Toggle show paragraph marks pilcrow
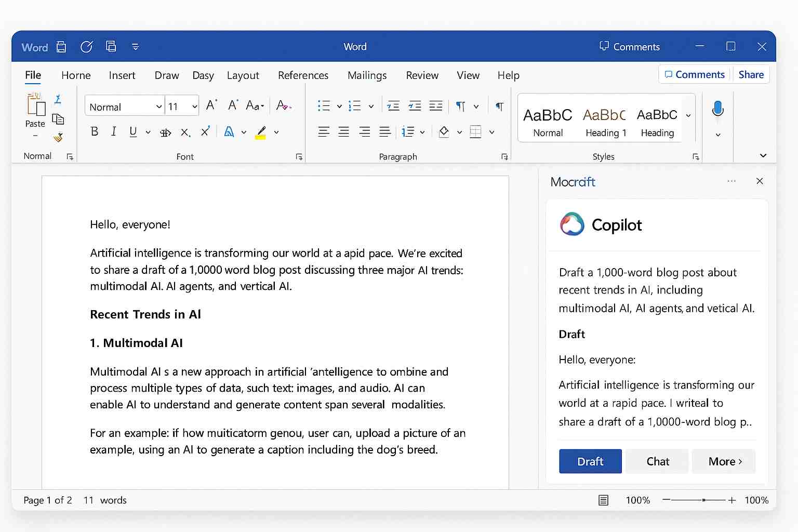The height and width of the screenshot is (532, 798). click(x=499, y=106)
